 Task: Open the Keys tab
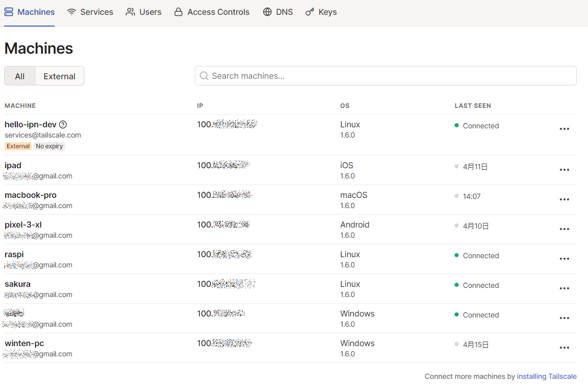tap(321, 12)
